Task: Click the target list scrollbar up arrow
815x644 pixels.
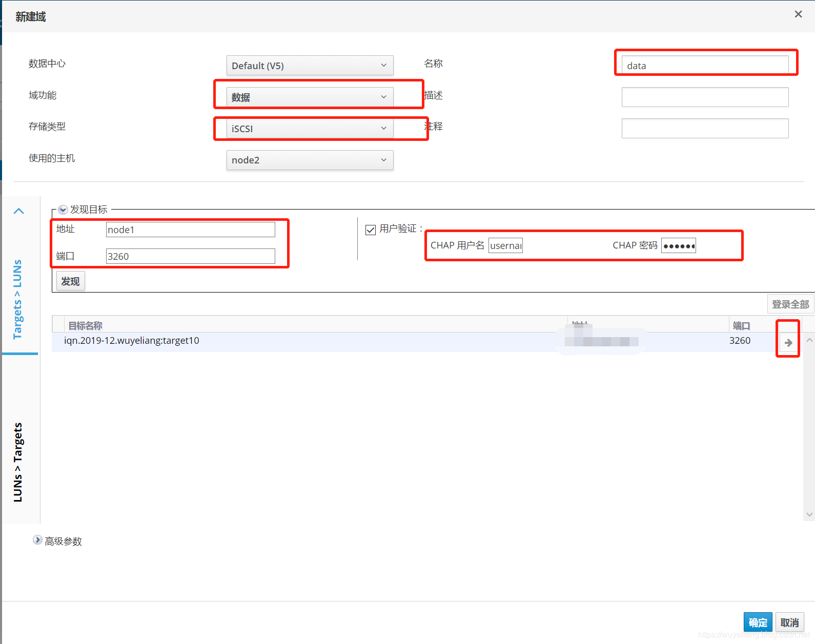Action: tap(809, 340)
